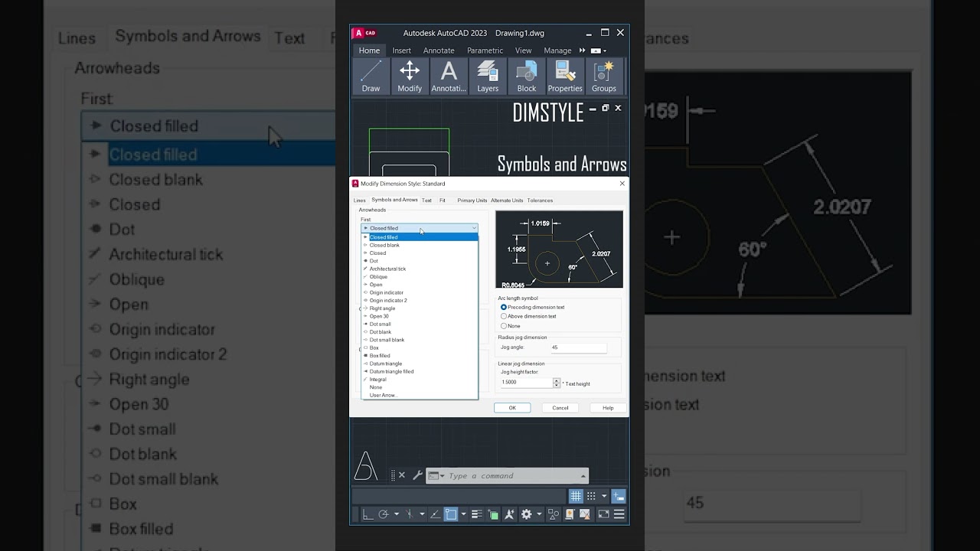Screen dimensions: 980x551
Task: Open the Tolerances tab
Action: 540,201
